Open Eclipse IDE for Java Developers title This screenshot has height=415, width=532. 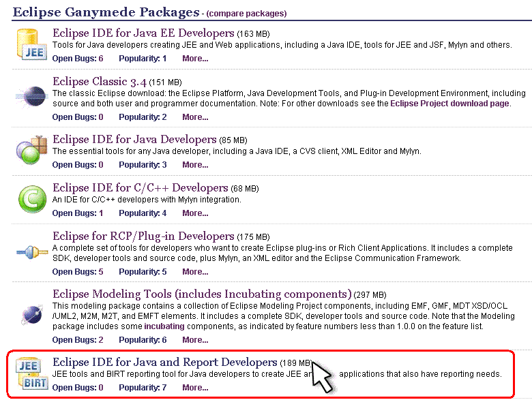click(134, 139)
